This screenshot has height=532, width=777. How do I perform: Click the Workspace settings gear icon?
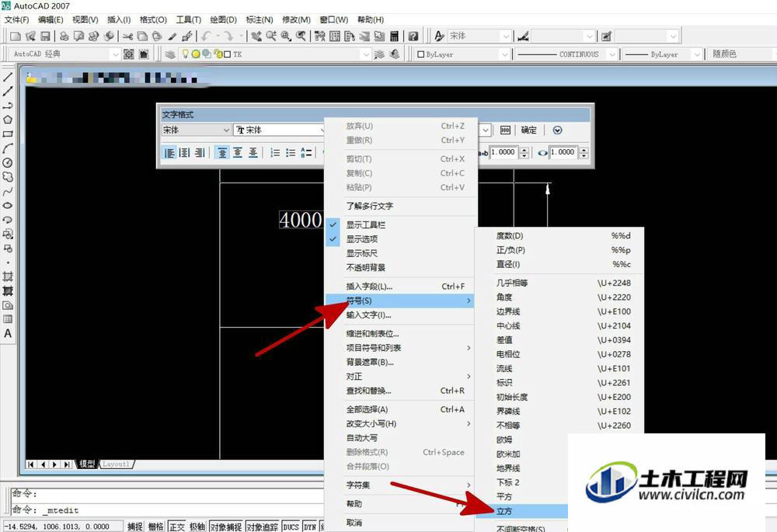pos(129,54)
